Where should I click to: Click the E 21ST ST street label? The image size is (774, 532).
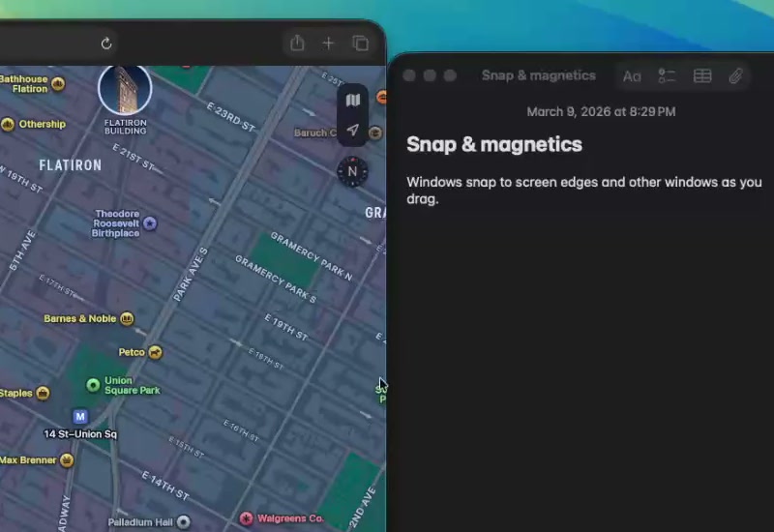tap(134, 157)
